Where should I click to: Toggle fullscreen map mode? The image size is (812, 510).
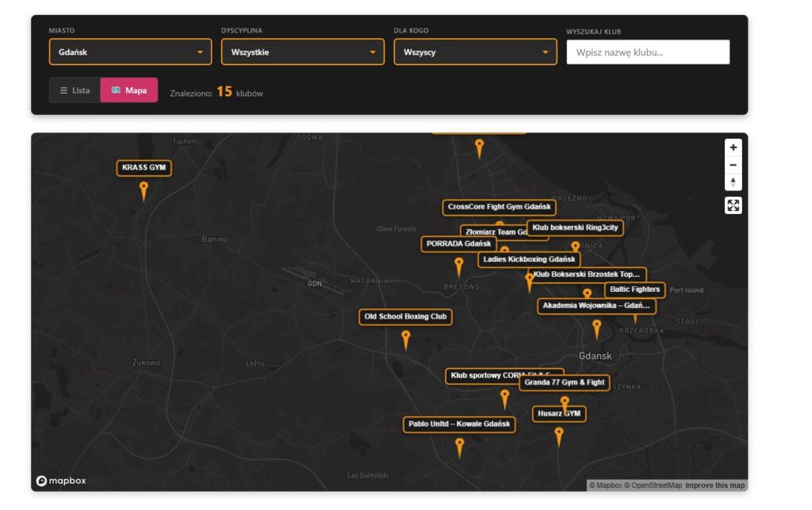click(x=733, y=205)
